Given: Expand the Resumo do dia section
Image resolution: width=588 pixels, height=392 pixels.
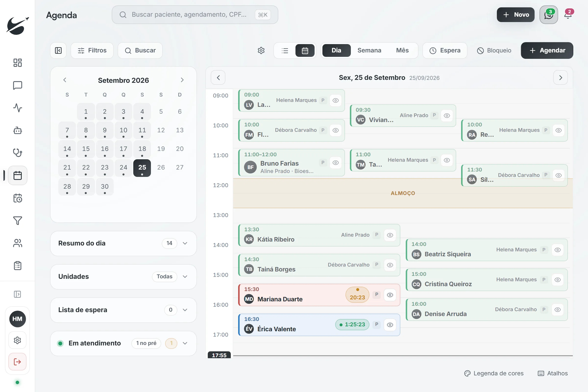Looking at the screenshot, I should point(123,243).
